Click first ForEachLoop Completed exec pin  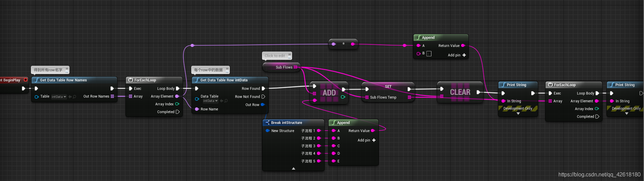point(178,112)
